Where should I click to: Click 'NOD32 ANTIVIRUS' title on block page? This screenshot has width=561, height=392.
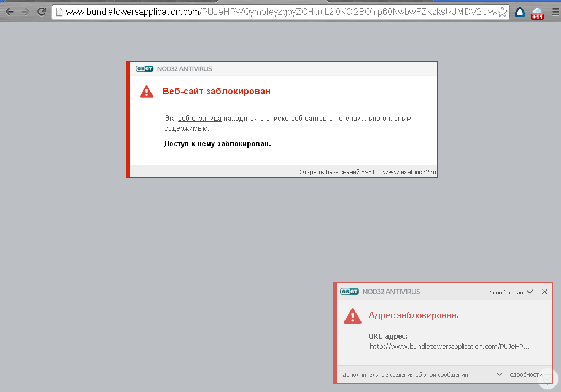coord(184,69)
